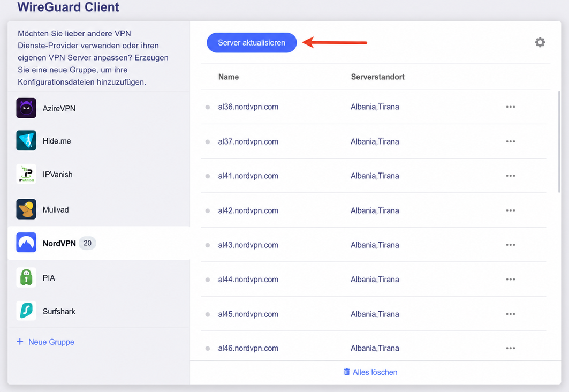Click the status dot of al46.nordvpn.com

click(208, 349)
